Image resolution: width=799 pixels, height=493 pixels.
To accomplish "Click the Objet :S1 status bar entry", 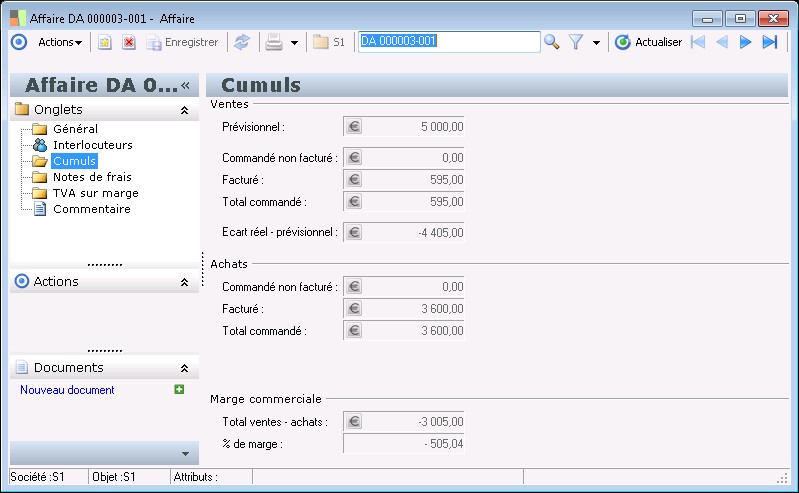I will 114,477.
